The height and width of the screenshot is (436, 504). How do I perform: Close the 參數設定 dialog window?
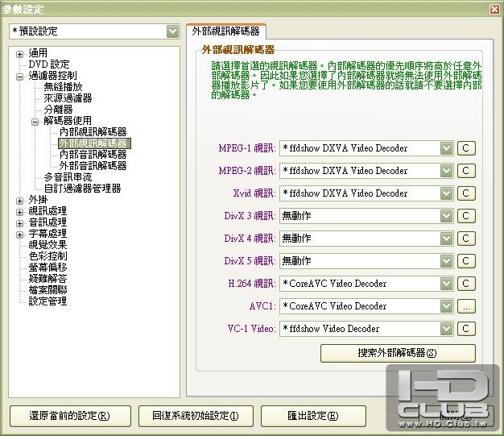(x=495, y=9)
